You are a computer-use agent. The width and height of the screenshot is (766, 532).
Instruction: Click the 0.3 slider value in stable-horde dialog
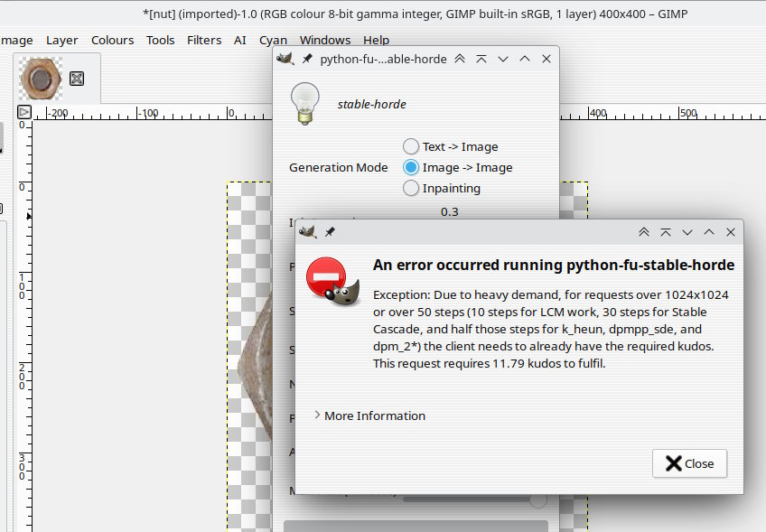tap(450, 211)
